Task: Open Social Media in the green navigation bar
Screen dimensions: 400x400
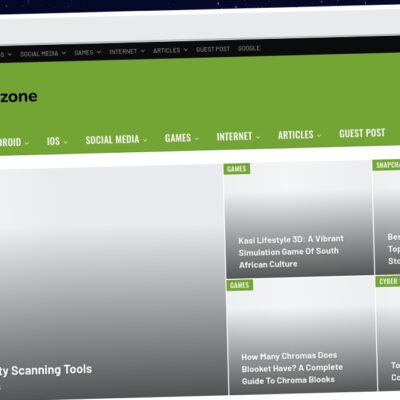Action: point(112,140)
